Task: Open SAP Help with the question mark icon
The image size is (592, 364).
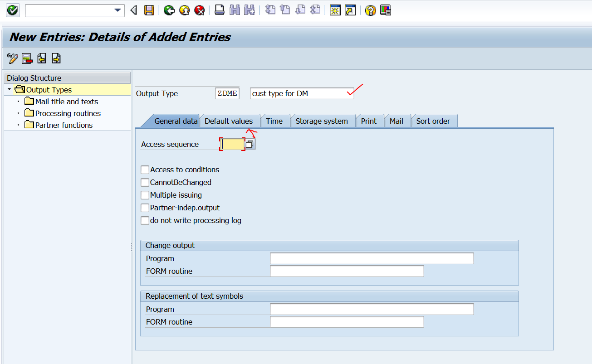Action: tap(370, 10)
